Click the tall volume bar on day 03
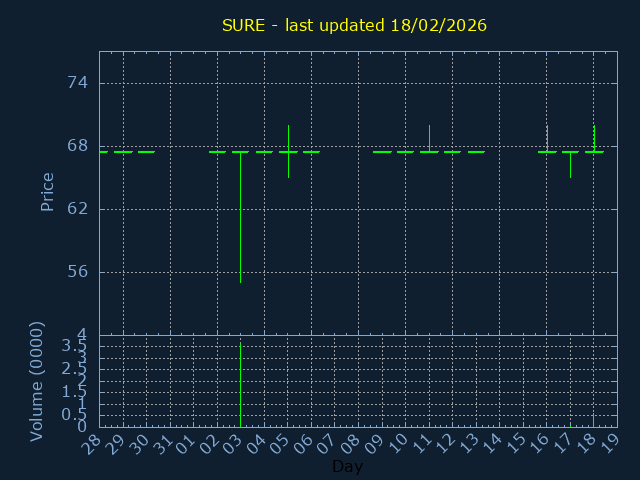This screenshot has height=480, width=640. [240, 385]
